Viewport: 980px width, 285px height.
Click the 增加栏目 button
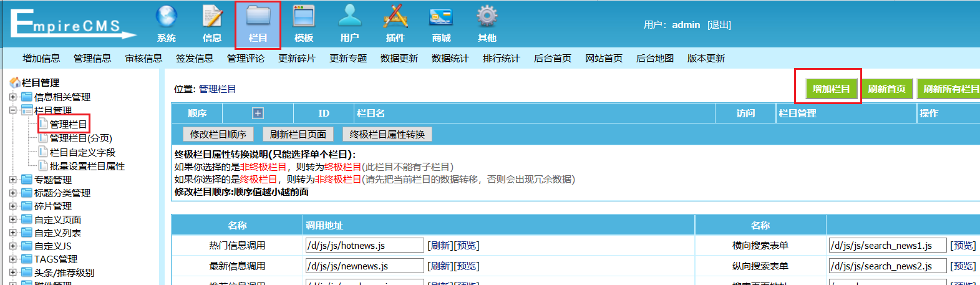coord(831,89)
